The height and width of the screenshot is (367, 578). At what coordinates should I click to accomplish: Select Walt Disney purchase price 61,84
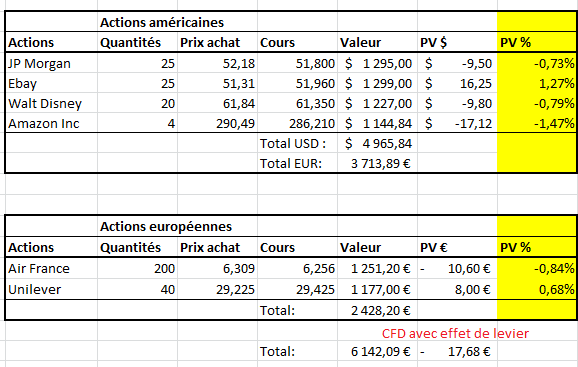pos(217,103)
